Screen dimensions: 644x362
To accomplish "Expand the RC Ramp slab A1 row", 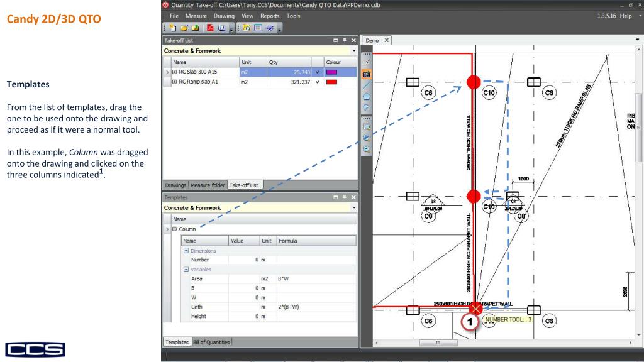I will [x=175, y=82].
